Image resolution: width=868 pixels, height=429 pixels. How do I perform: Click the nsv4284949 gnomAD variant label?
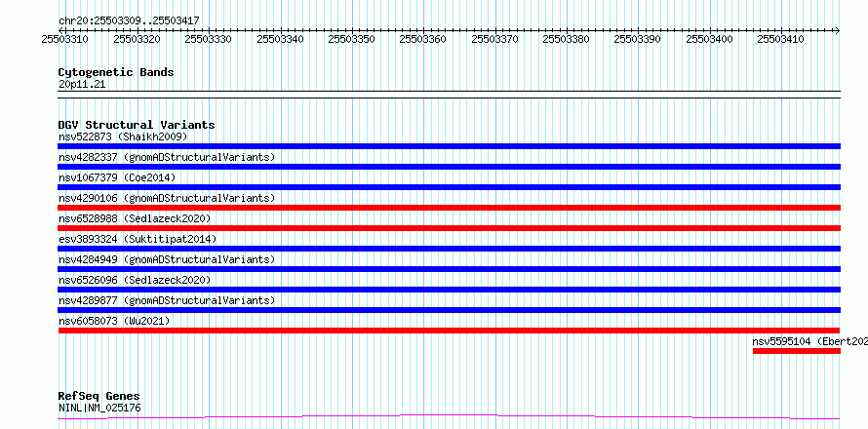coord(167,259)
